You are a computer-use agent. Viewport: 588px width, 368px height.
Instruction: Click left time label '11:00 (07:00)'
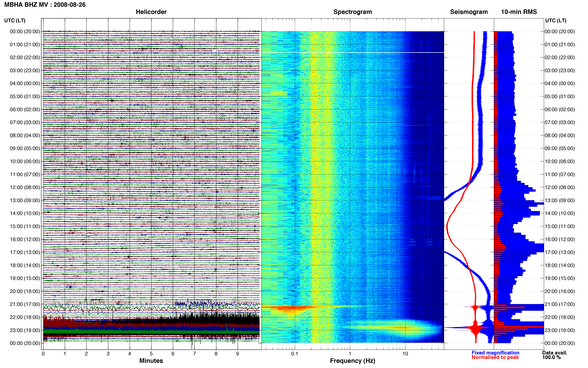(x=25, y=174)
